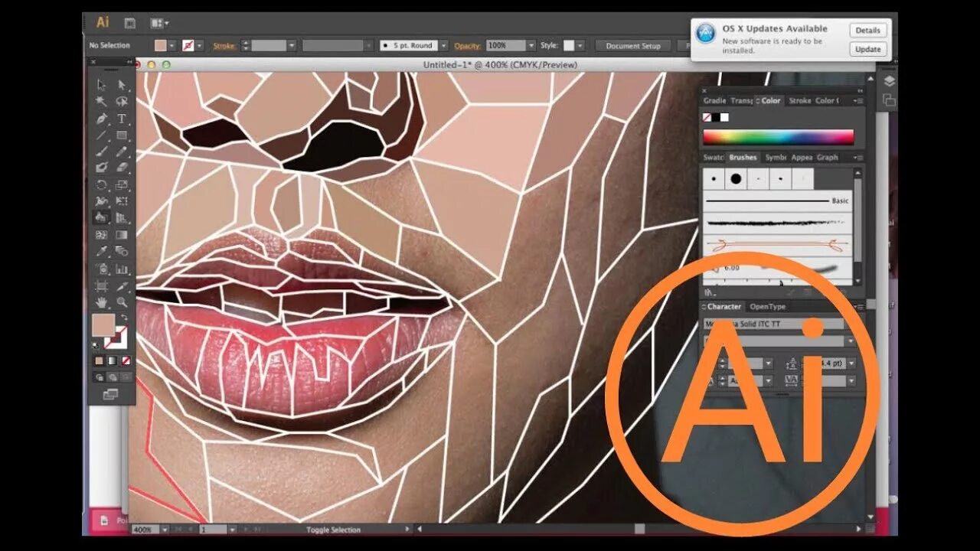Click the Go to Bridge icon
This screenshot has width=980, height=551.
tap(130, 23)
